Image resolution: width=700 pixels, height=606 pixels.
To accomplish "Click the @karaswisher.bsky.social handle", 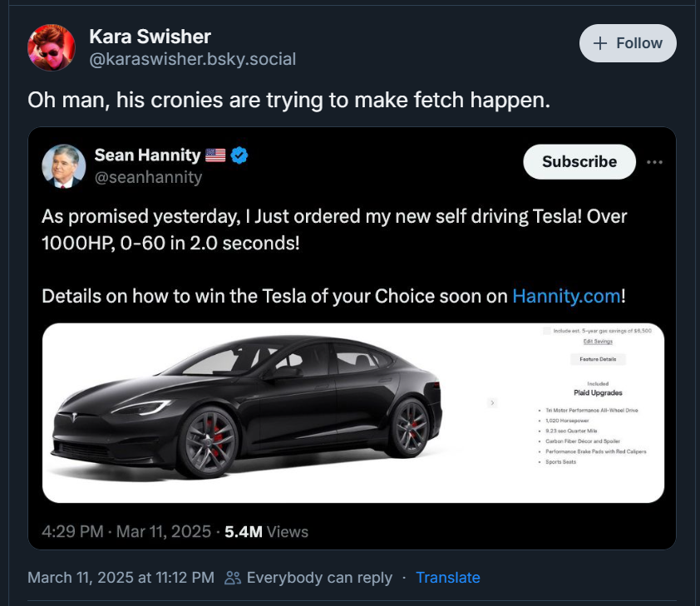I will [x=192, y=59].
